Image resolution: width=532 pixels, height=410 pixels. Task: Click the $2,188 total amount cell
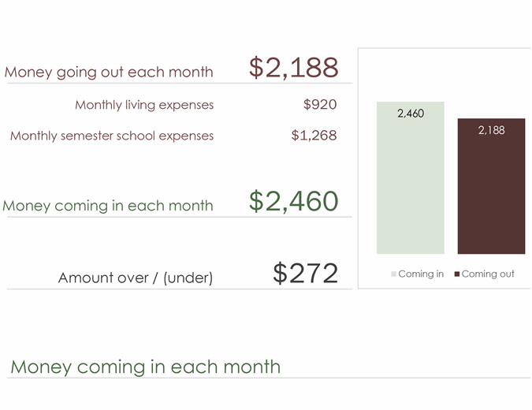pyautogui.click(x=293, y=69)
